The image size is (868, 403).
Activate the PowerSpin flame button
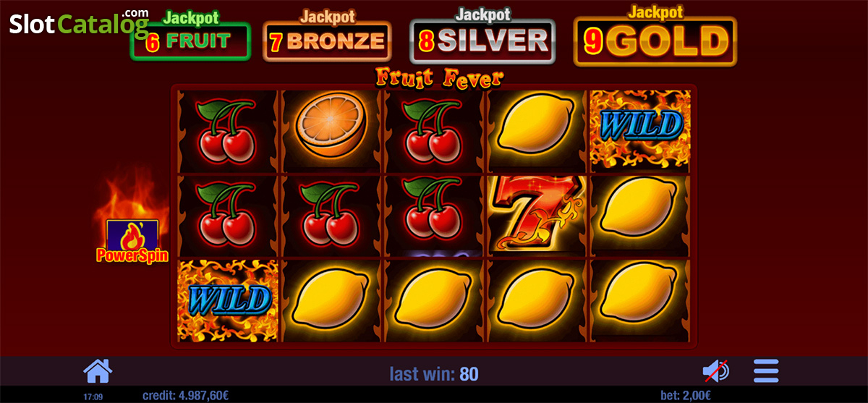(x=132, y=240)
